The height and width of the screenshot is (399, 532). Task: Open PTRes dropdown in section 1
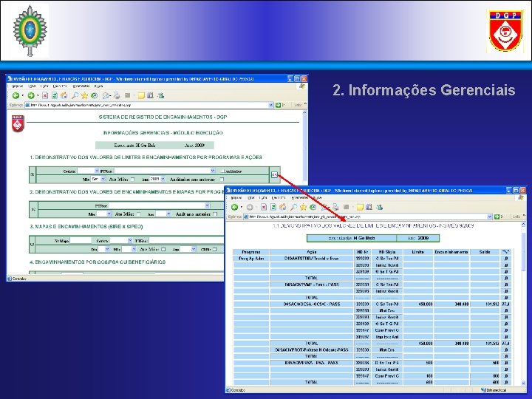tap(213, 171)
